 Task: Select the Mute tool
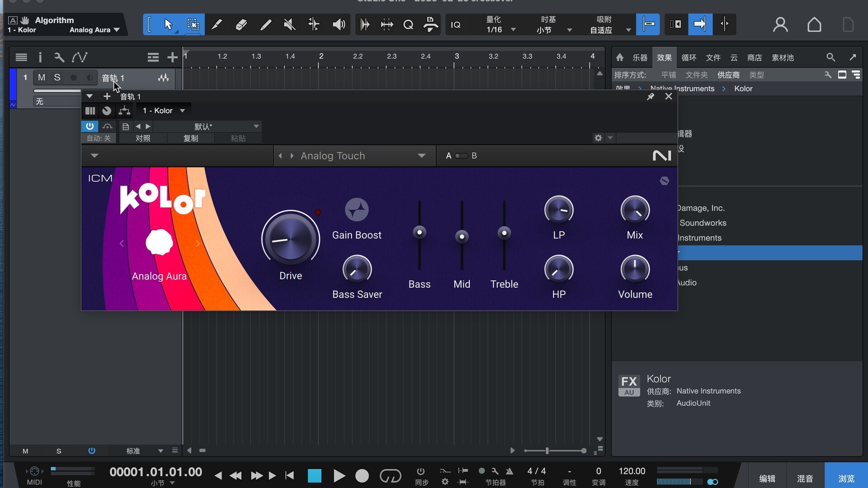tap(290, 24)
